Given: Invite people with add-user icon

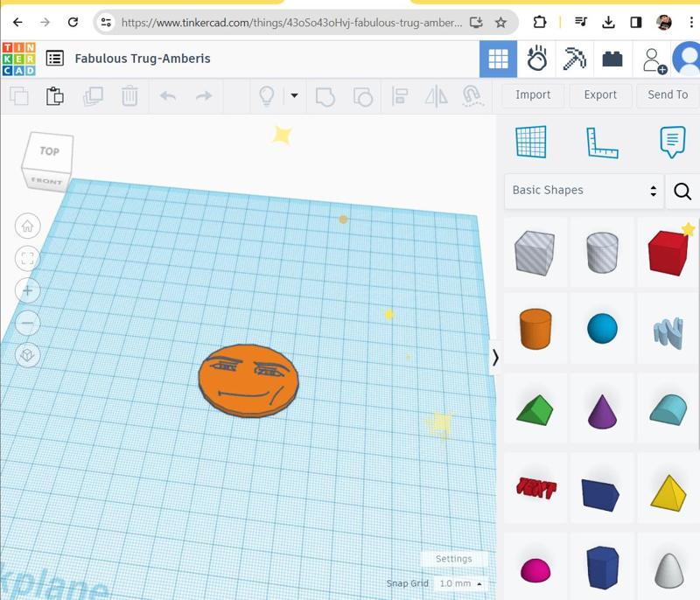Looking at the screenshot, I should (x=654, y=60).
